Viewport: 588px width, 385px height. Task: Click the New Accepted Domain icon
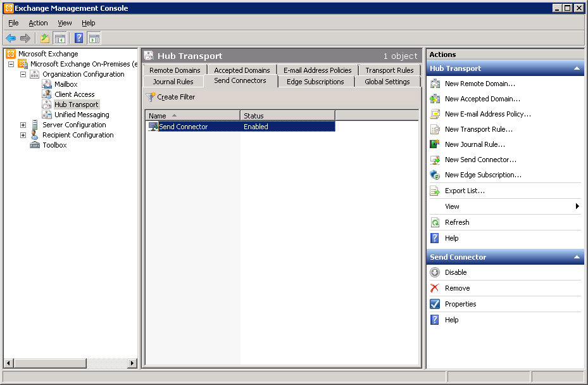coord(435,99)
